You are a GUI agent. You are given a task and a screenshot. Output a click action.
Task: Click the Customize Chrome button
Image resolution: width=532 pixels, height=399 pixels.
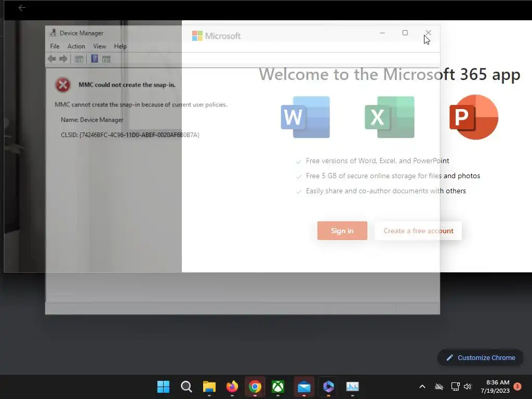[x=481, y=357]
